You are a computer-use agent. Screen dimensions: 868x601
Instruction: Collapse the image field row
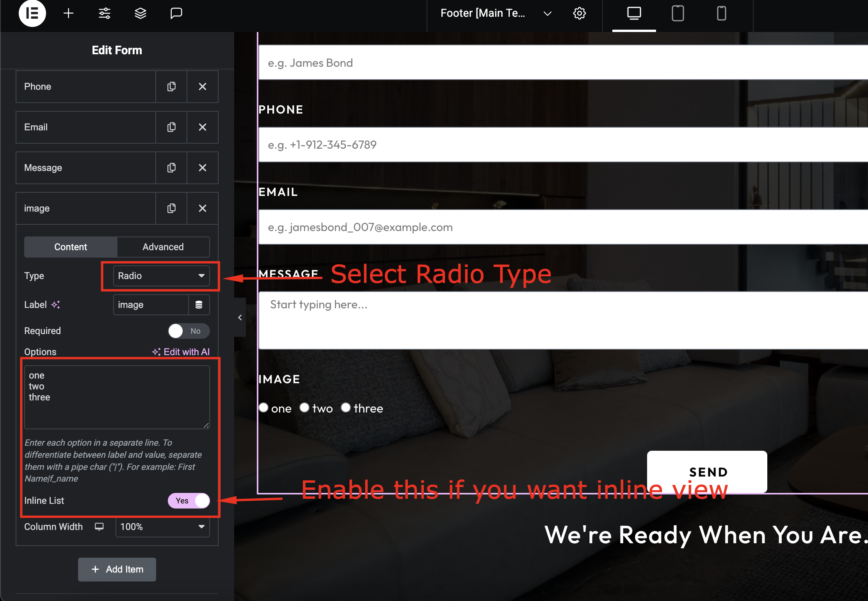click(x=86, y=208)
